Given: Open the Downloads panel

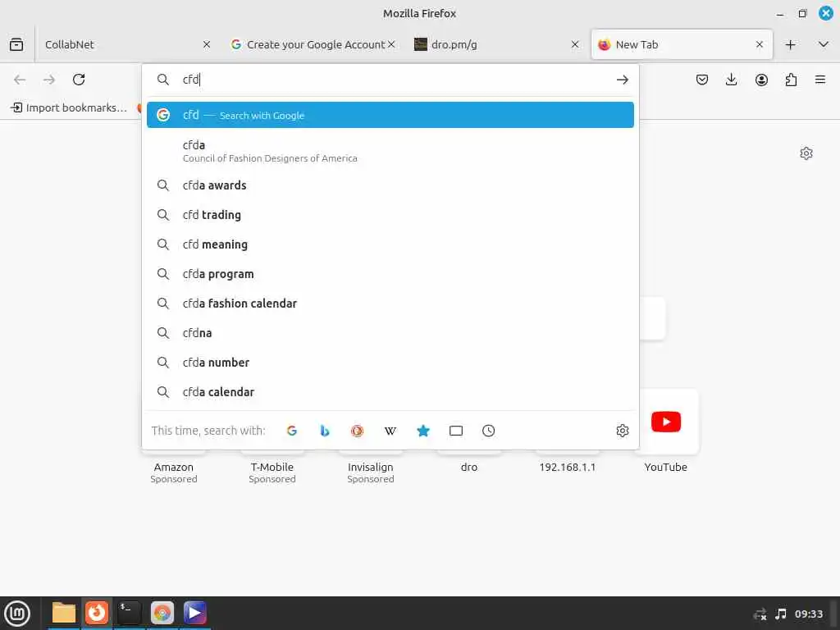Looking at the screenshot, I should click(731, 80).
